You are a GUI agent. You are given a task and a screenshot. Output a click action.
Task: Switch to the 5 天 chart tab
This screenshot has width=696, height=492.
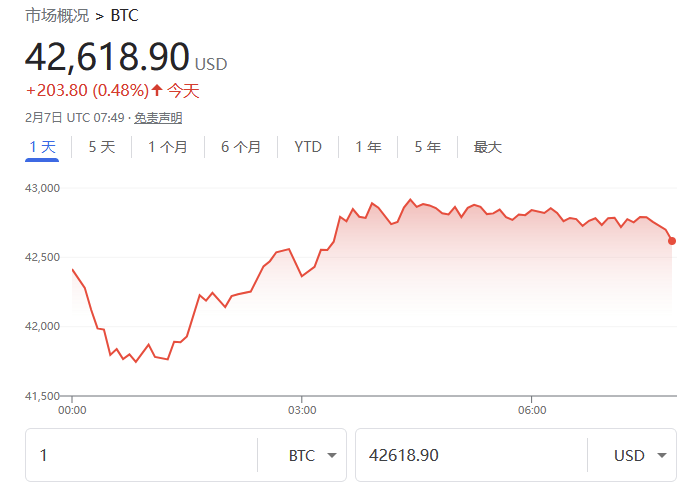101,147
